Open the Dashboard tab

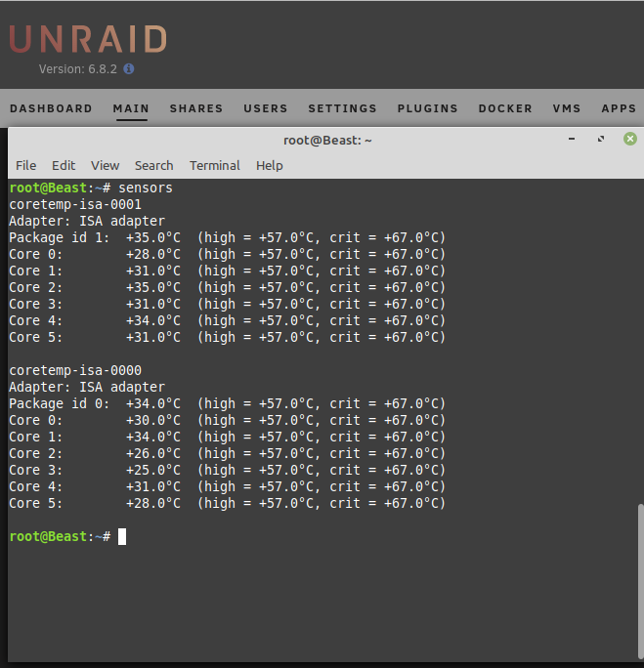click(51, 108)
